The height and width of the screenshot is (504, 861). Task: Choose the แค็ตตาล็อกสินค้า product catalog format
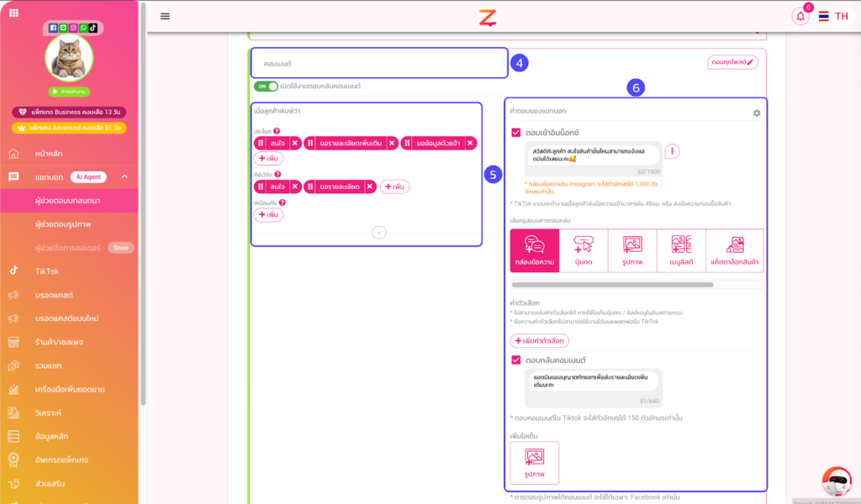(736, 251)
